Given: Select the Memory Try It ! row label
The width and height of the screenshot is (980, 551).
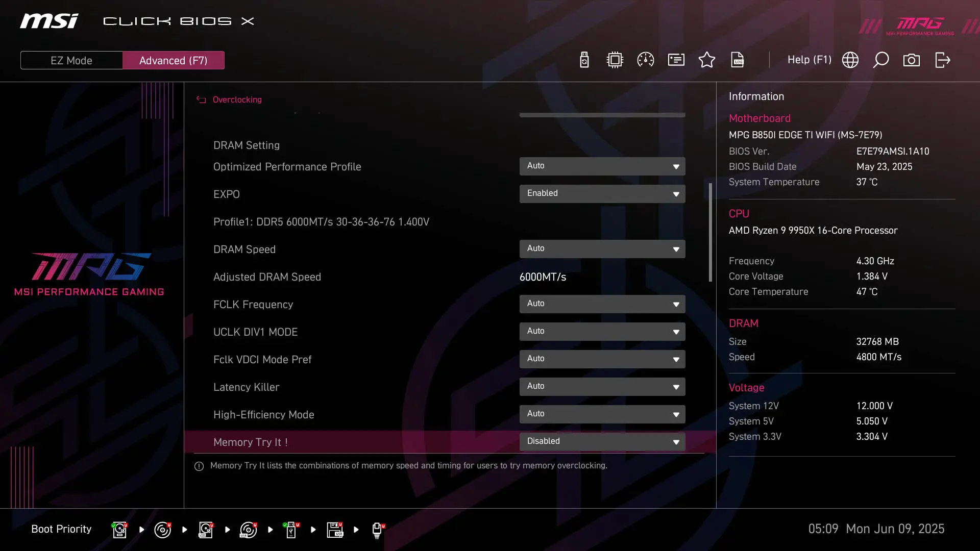Looking at the screenshot, I should point(251,442).
